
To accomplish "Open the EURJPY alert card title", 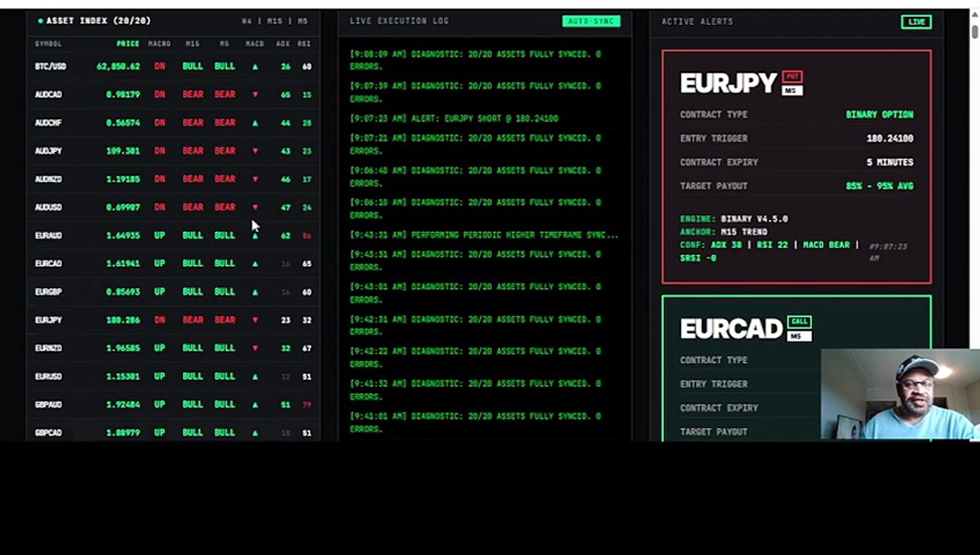I will pyautogui.click(x=729, y=82).
